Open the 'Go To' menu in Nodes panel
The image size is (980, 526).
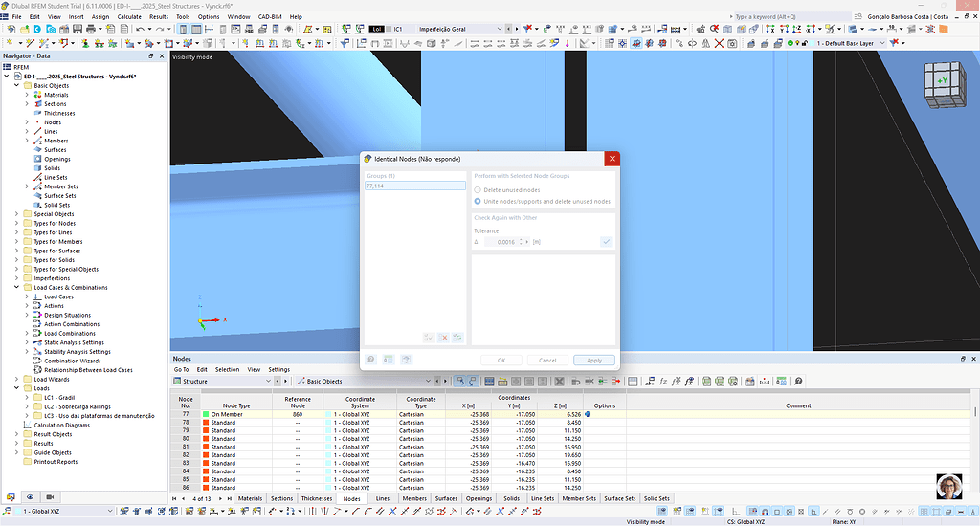click(181, 370)
